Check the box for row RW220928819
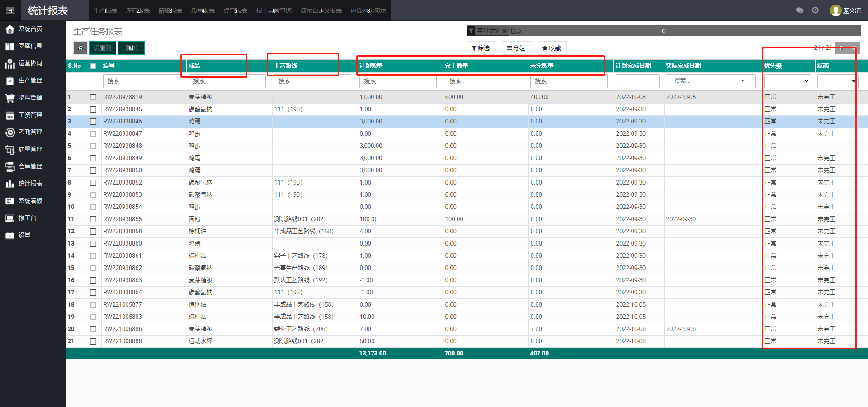Viewport: 868px width, 407px height. click(93, 97)
